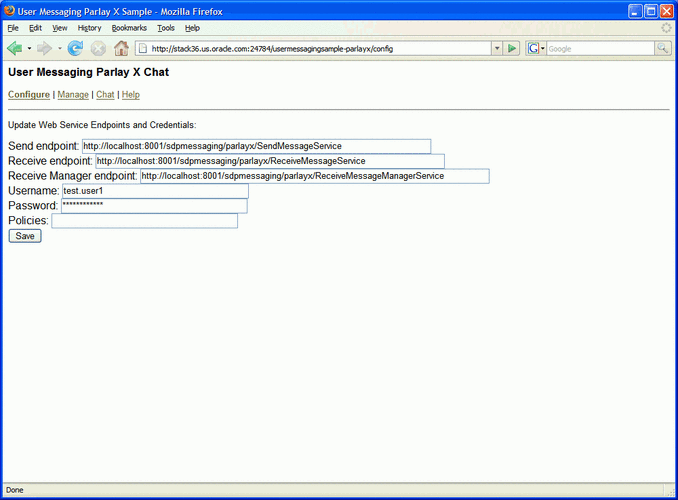Click the Stop loading icon
The image size is (678, 500).
[98, 48]
